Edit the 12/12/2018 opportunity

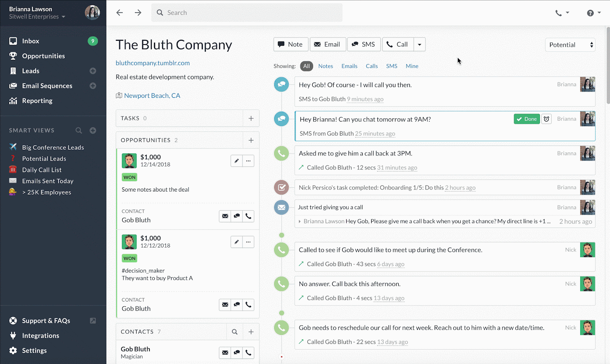(236, 242)
